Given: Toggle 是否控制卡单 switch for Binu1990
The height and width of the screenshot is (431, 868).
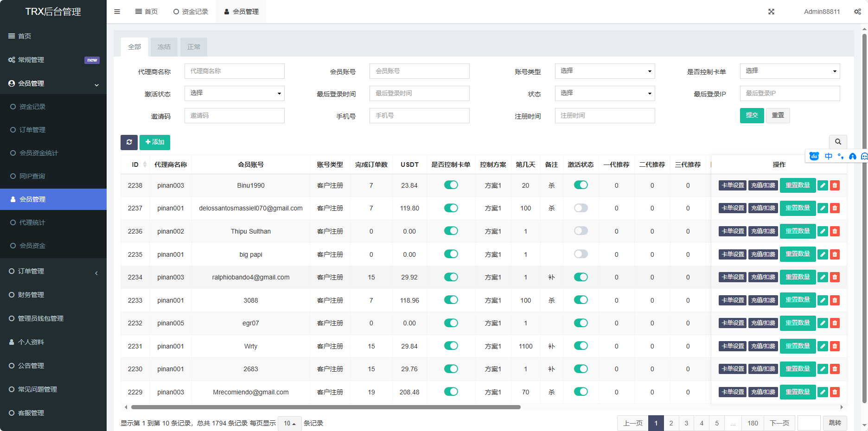Looking at the screenshot, I should (451, 185).
